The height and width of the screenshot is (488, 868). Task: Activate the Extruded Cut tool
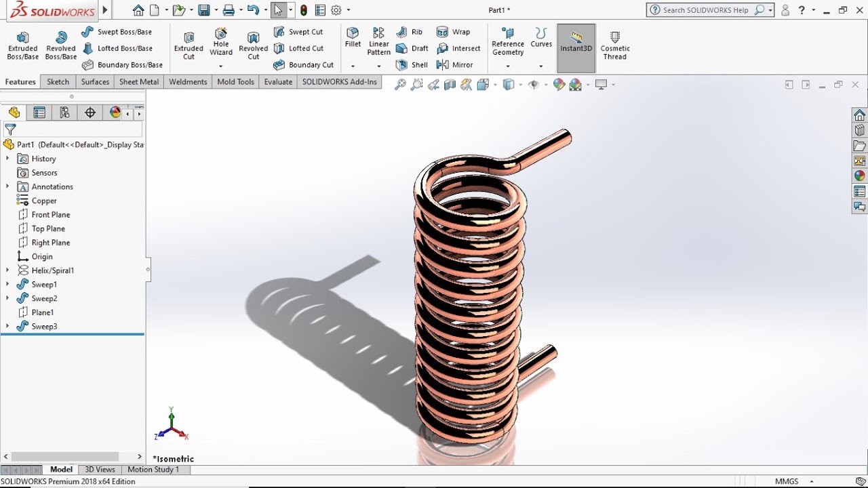point(189,45)
